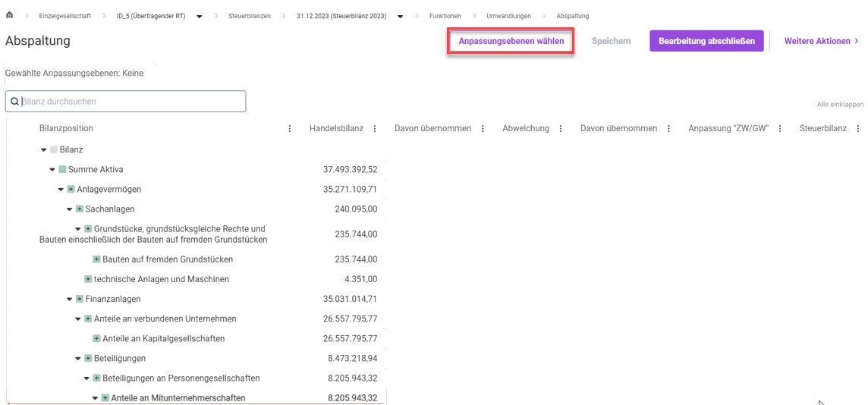Go to Steuerbilanzen in the breadcrumb

click(x=249, y=16)
